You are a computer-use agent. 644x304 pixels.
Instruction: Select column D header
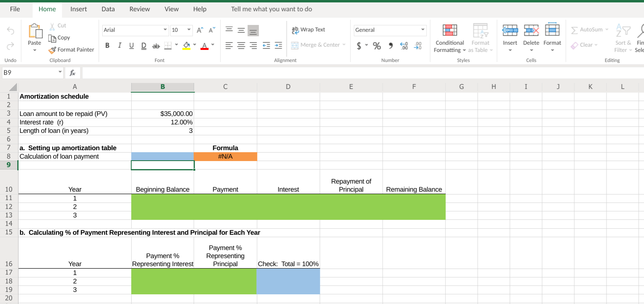coord(288,87)
